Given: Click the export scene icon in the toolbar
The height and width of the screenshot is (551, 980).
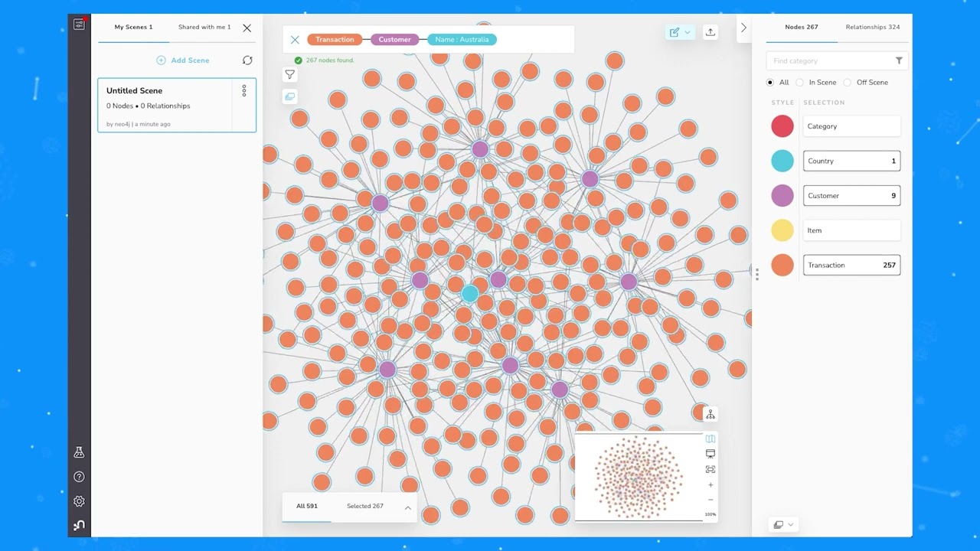Looking at the screenshot, I should tap(710, 32).
